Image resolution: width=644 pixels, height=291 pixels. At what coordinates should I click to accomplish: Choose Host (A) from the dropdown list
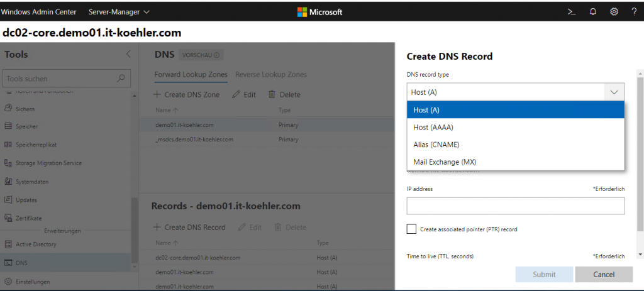click(516, 110)
